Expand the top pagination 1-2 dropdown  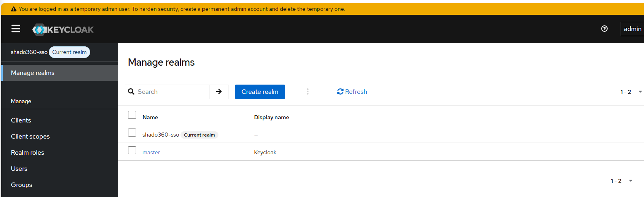point(631,92)
